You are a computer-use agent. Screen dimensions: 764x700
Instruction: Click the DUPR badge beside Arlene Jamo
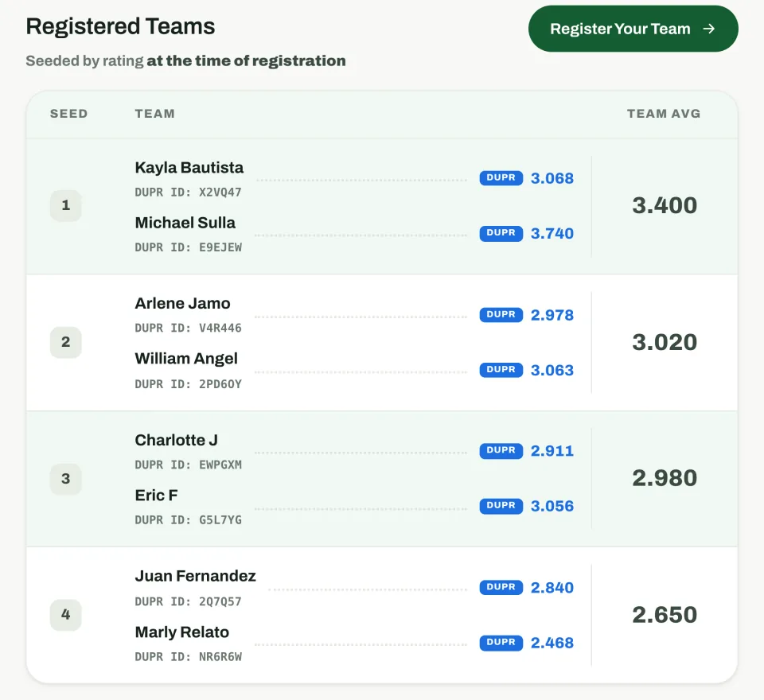tap(501, 315)
